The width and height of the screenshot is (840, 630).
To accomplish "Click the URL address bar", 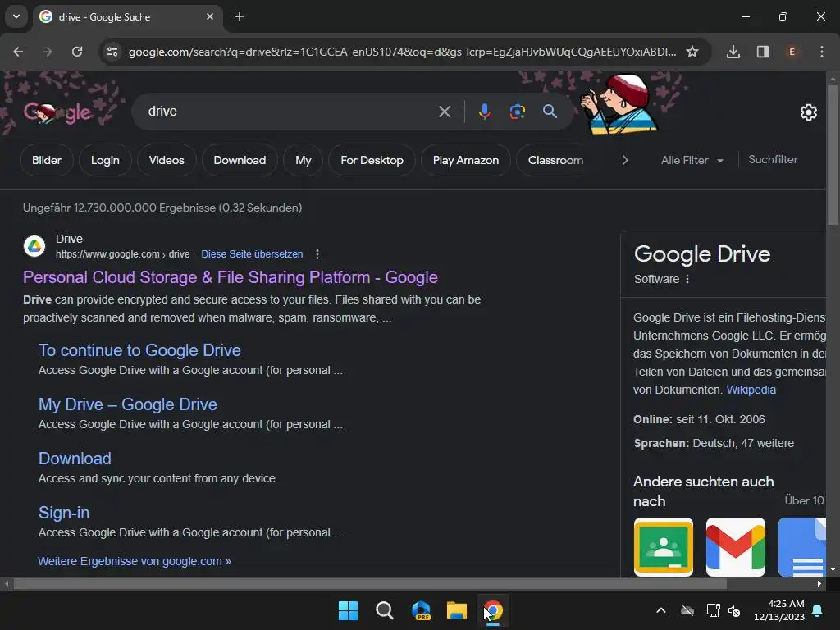I will coord(402,52).
